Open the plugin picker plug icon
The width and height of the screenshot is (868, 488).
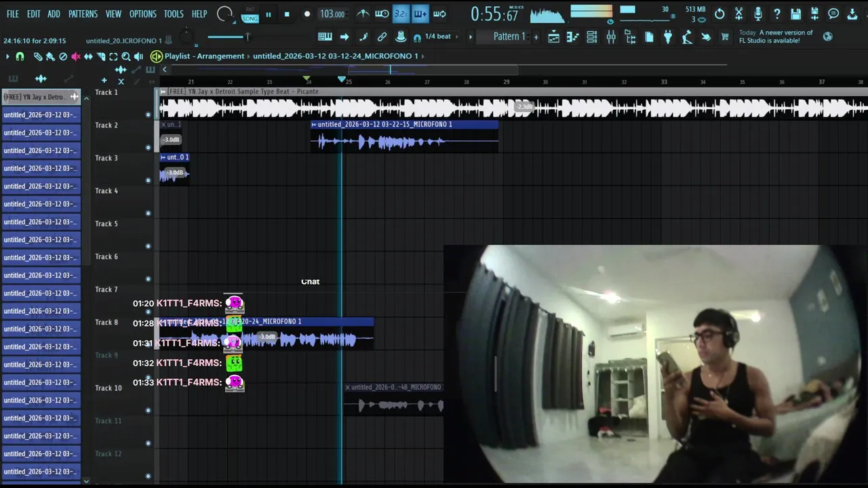[x=668, y=37]
